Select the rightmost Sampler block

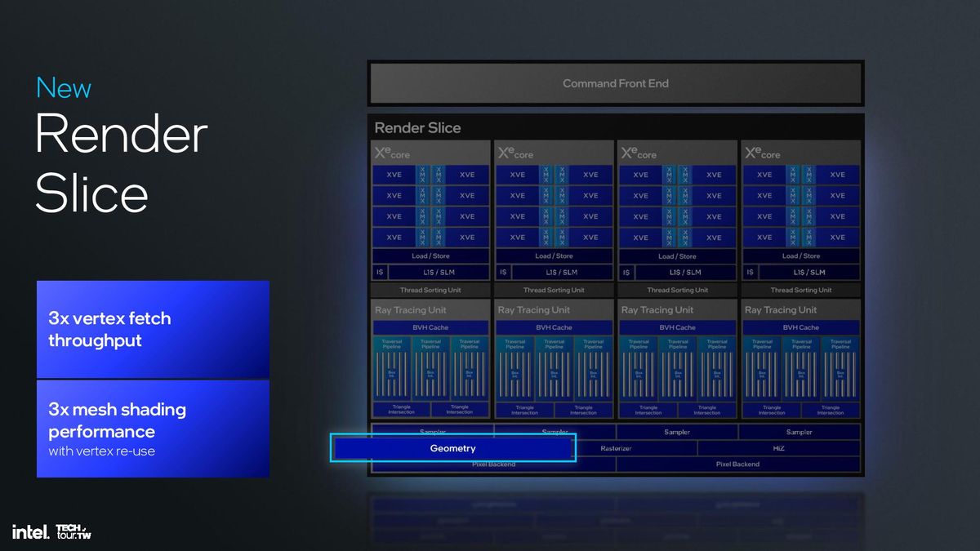[800, 432]
